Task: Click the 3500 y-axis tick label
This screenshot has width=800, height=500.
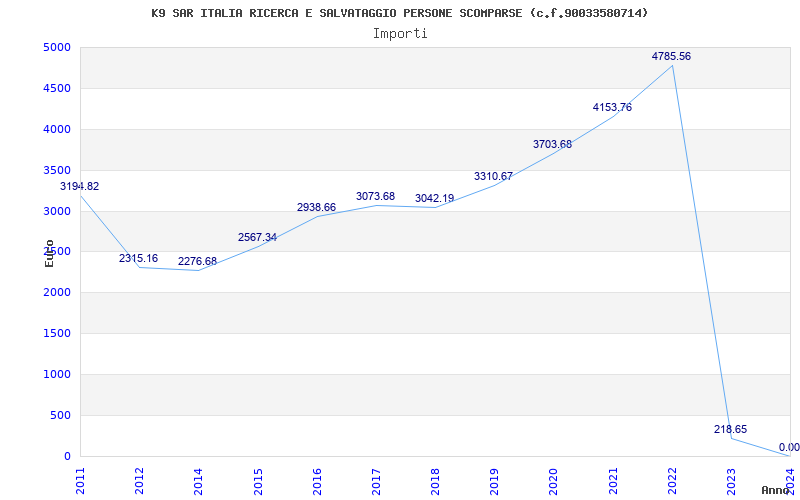Action: [x=57, y=170]
